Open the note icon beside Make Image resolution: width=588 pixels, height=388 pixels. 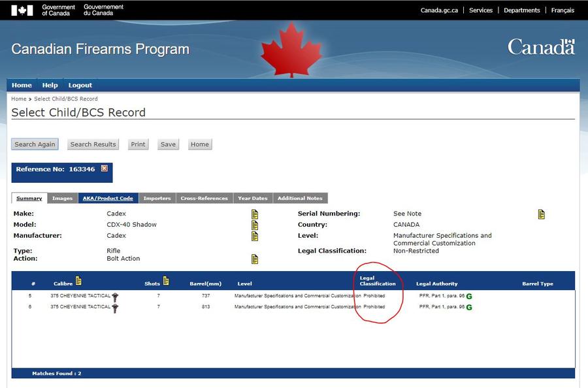(255, 214)
